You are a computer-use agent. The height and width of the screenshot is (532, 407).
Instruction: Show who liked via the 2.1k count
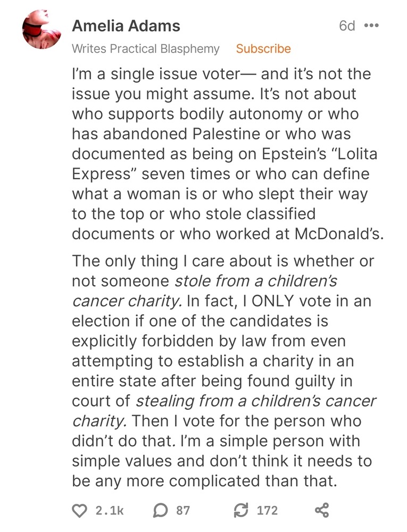click(110, 510)
